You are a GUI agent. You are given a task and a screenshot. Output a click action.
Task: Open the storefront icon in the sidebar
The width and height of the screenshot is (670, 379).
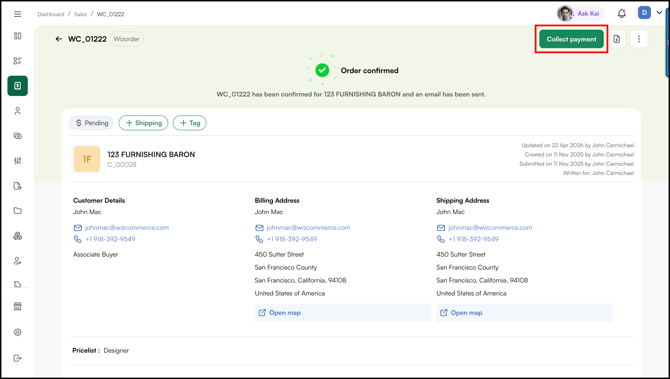coord(18,306)
